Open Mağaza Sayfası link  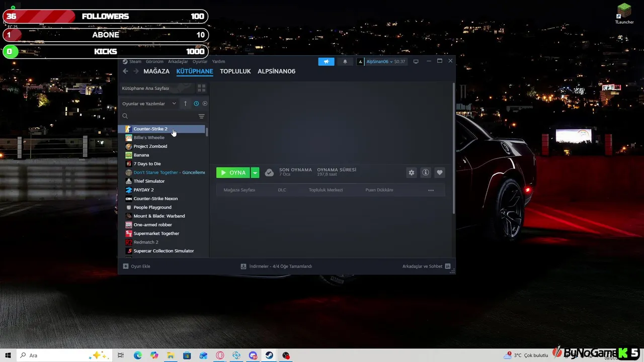click(x=239, y=190)
